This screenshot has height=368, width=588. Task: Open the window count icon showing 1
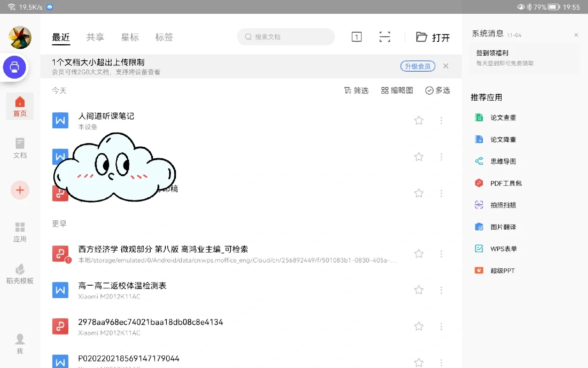click(x=356, y=37)
